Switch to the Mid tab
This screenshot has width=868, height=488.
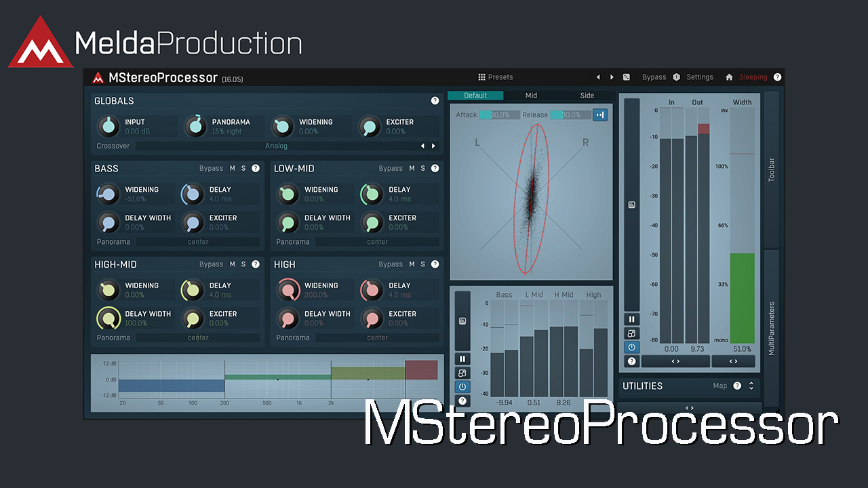tap(531, 96)
